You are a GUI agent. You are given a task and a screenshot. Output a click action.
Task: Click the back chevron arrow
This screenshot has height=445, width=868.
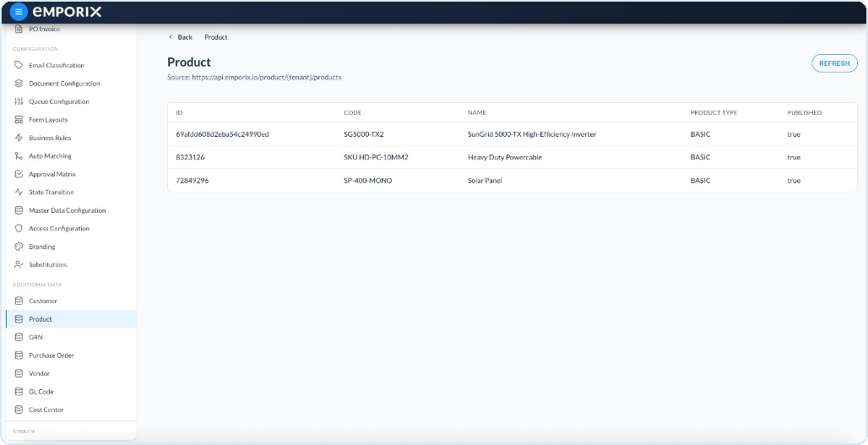pos(171,37)
